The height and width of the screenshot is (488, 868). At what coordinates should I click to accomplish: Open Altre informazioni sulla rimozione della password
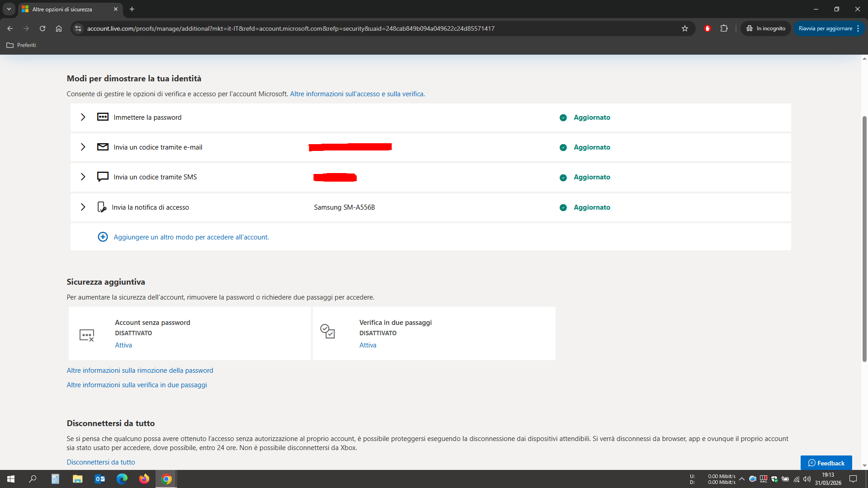[140, 371]
